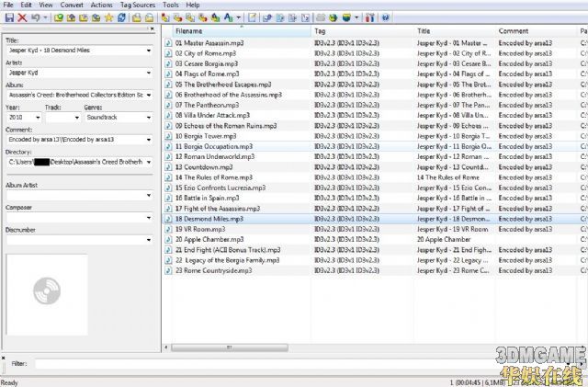This screenshot has height=387, width=588.
Task: Select file 14 The Rules of Rome.mp3
Action: pos(214,177)
